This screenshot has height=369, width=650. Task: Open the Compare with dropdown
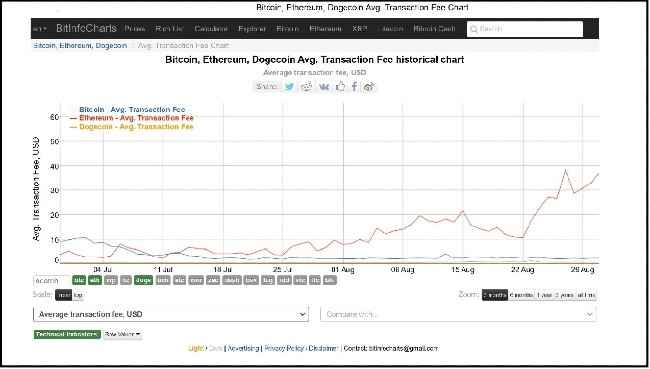[x=458, y=314]
